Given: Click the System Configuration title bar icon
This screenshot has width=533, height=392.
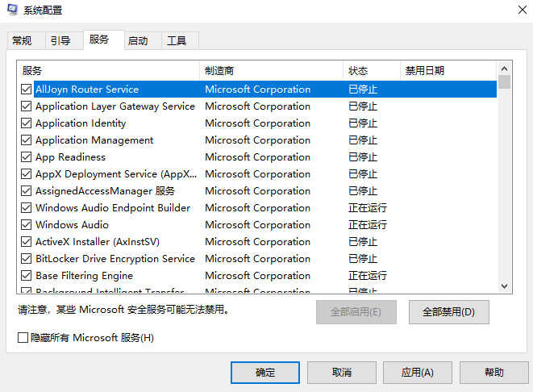Looking at the screenshot, I should pyautogui.click(x=10, y=10).
